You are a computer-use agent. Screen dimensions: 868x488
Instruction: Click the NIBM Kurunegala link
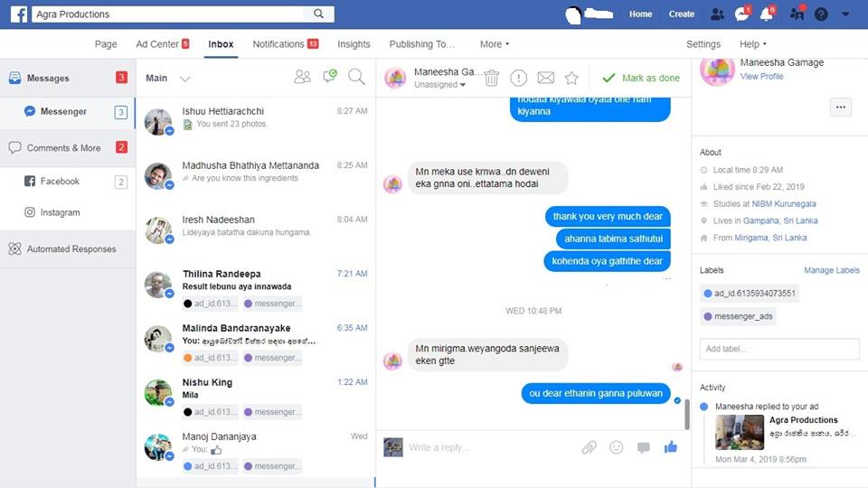coord(783,203)
